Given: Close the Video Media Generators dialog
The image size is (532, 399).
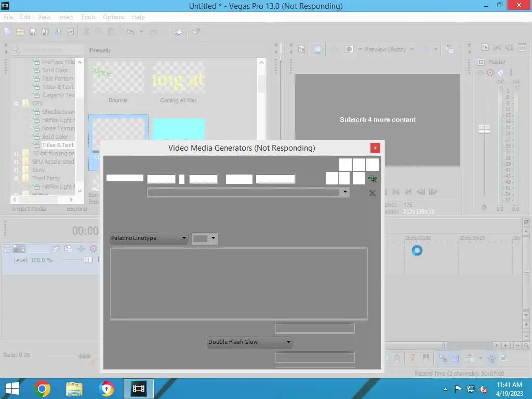Looking at the screenshot, I should [x=375, y=148].
